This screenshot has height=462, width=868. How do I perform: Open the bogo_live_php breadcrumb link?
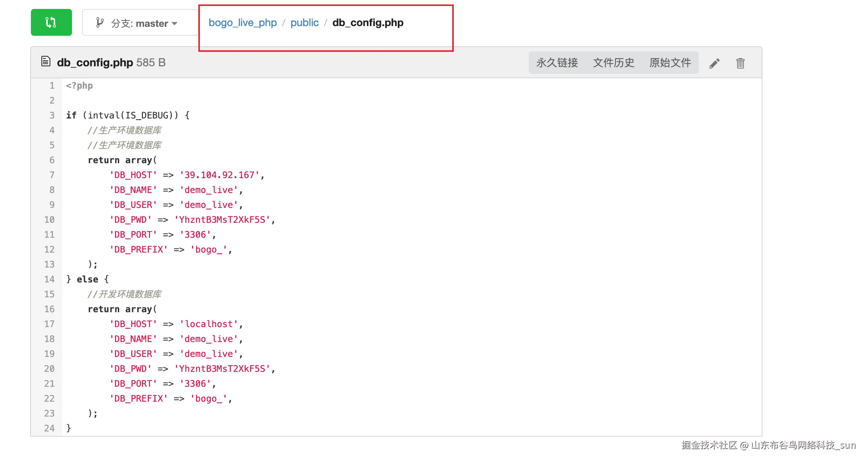click(242, 23)
